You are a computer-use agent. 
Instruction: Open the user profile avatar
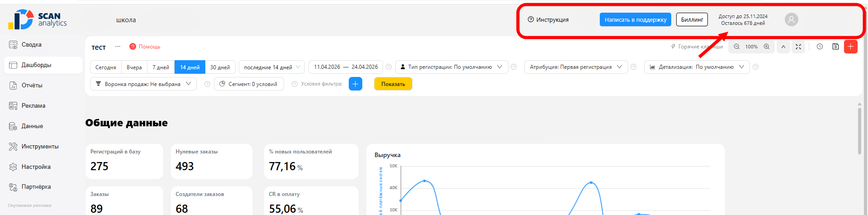[x=791, y=19]
